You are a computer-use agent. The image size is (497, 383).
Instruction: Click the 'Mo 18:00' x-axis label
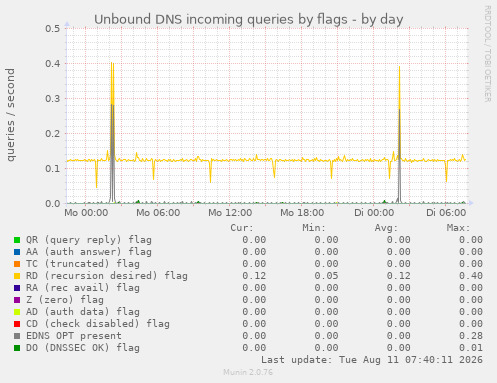pyautogui.click(x=302, y=213)
